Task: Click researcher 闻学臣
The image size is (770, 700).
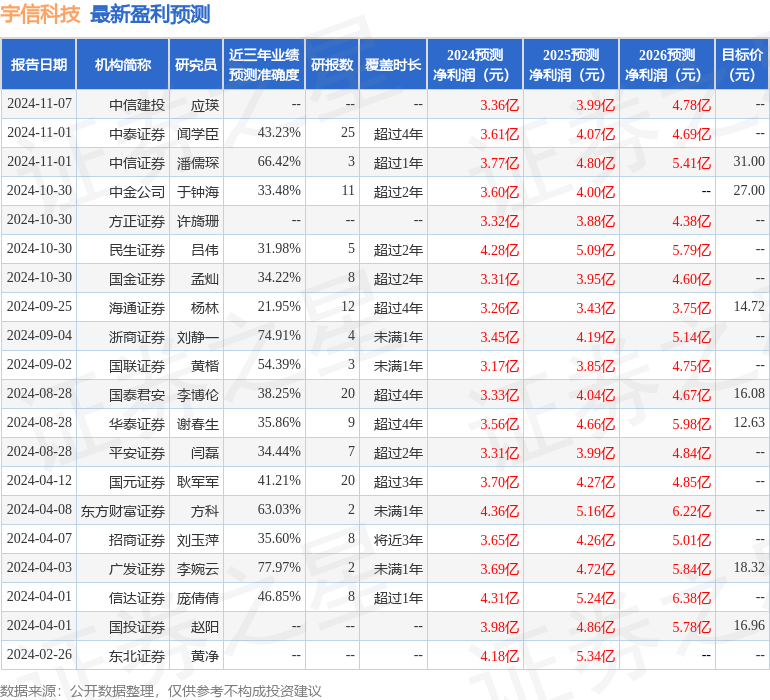Action: 198,134
